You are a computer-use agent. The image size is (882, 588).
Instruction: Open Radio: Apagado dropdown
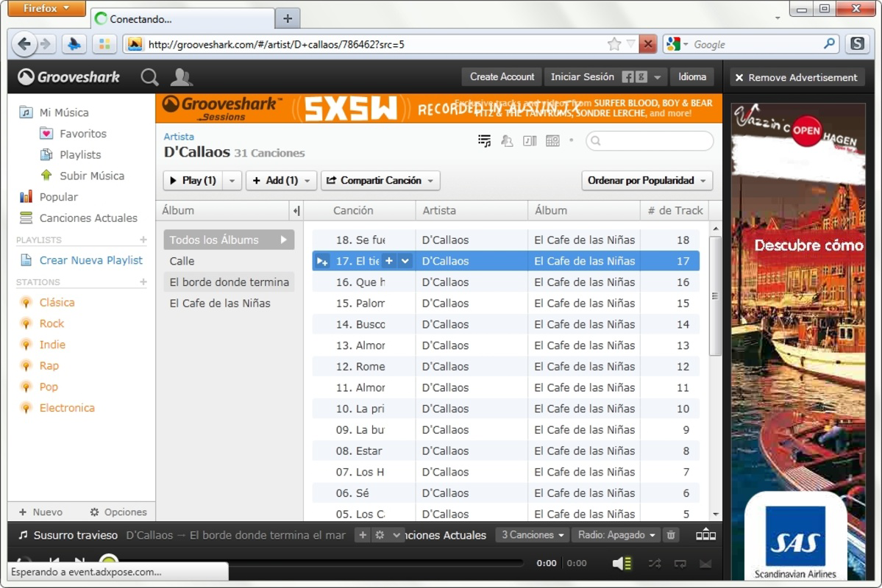pos(616,535)
